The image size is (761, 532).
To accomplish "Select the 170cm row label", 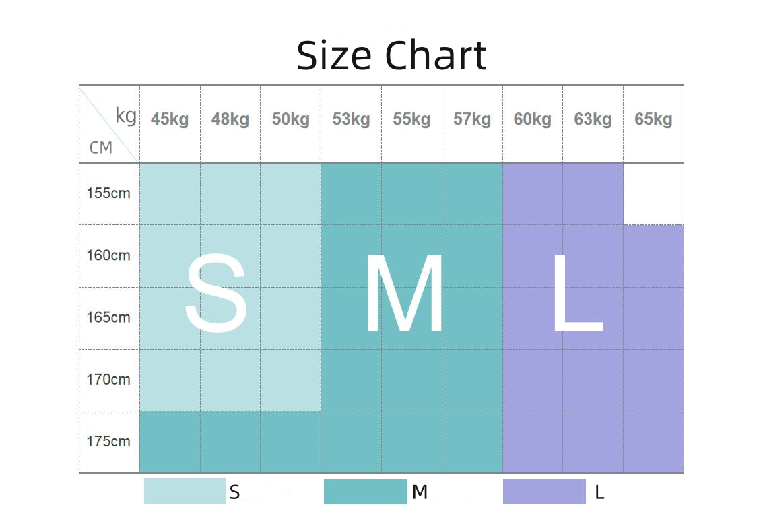I will point(108,380).
